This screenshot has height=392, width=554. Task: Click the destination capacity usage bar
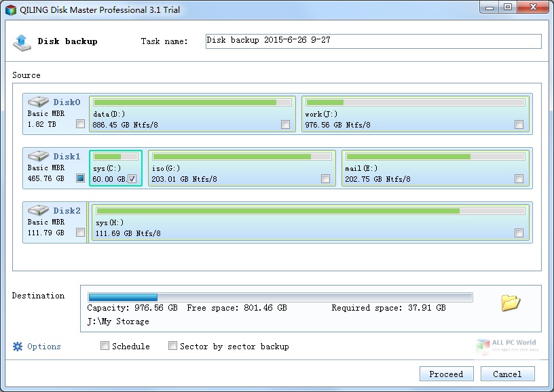click(x=280, y=297)
